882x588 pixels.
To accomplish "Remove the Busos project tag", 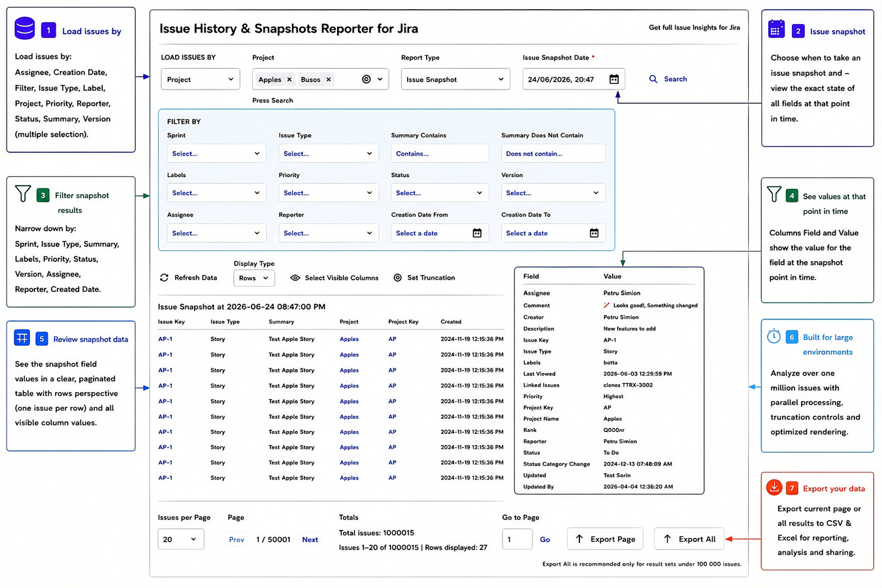I will pyautogui.click(x=329, y=80).
